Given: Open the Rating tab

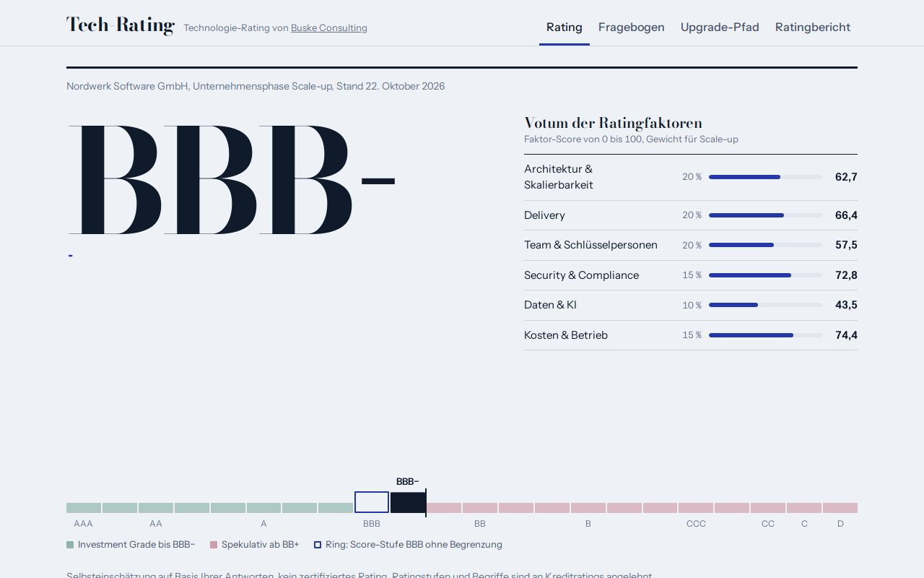Looking at the screenshot, I should pos(565,27).
